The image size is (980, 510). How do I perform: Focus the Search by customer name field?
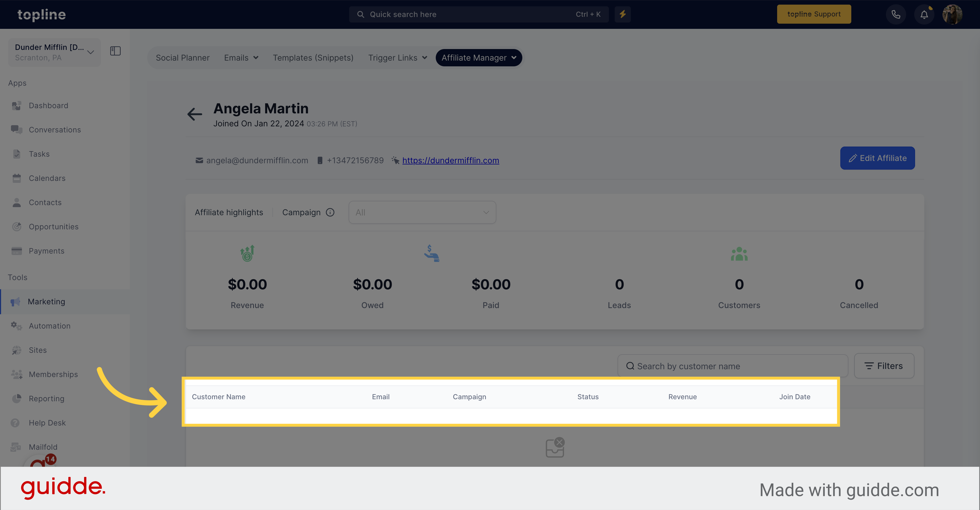[733, 366]
